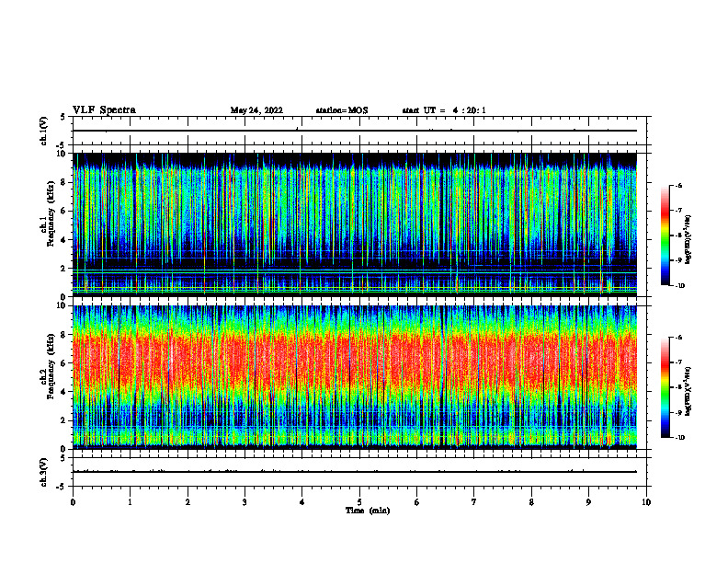Click the 6 kHz tick label on ch.1 axis
The width and height of the screenshot is (728, 563).
[64, 211]
